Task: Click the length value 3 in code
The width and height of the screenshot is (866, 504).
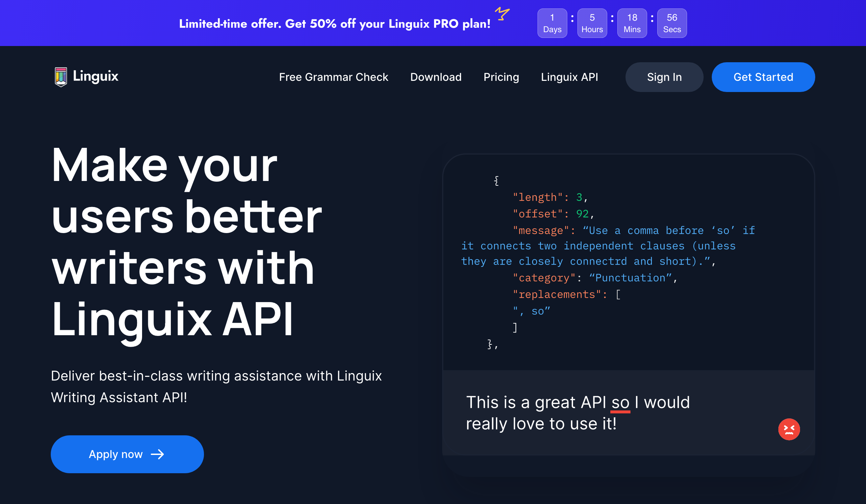Action: pos(579,197)
